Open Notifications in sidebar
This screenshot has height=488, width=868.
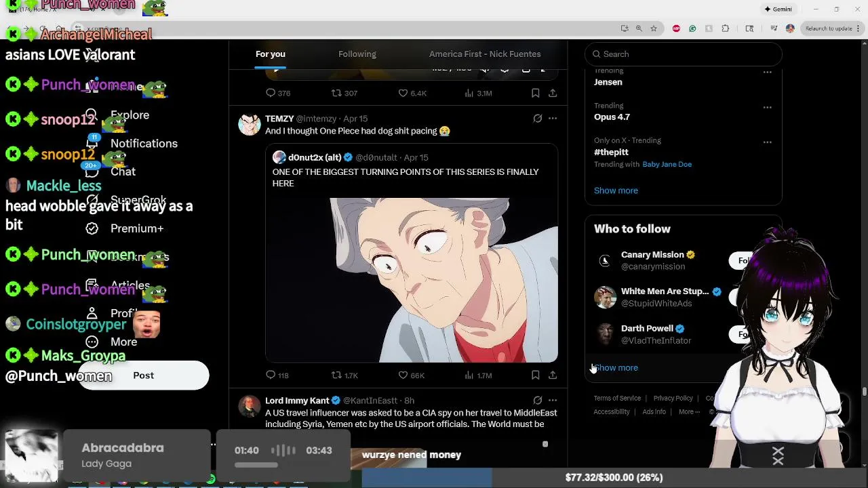(x=144, y=144)
